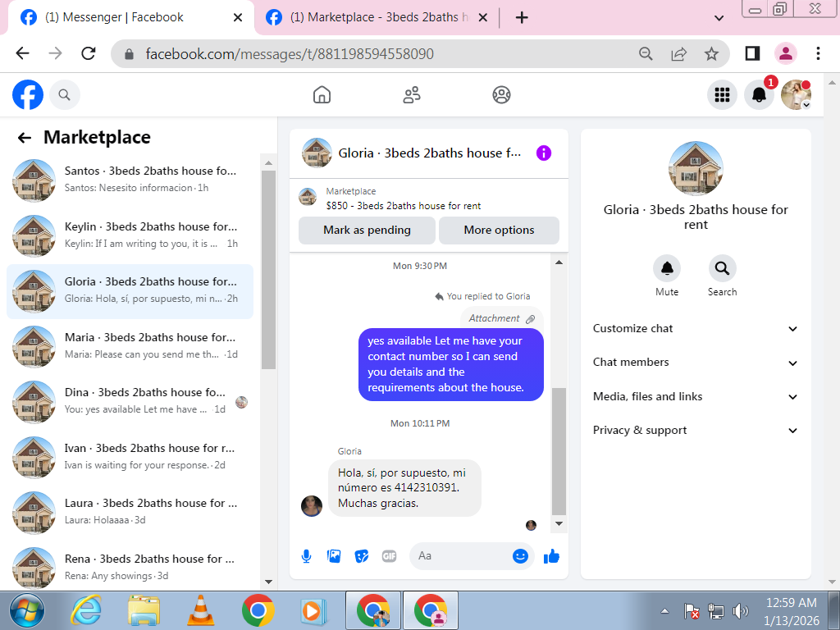Choose a sticker with the sticker icon
840x630 pixels.
362,556
